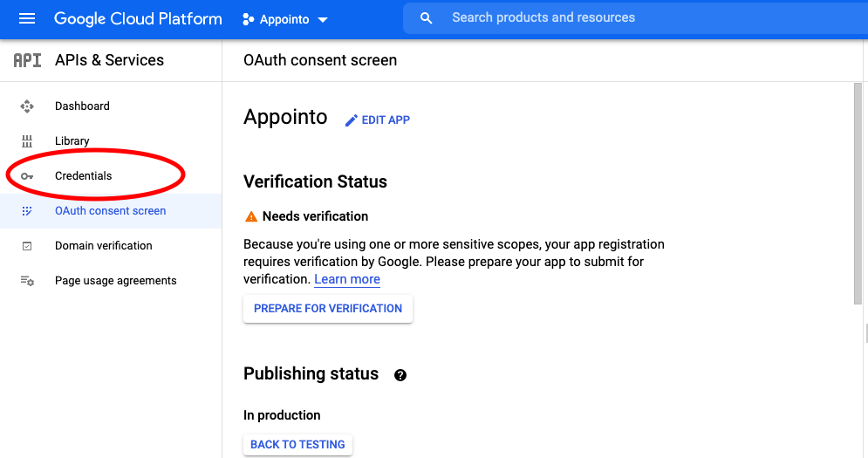Image resolution: width=868 pixels, height=458 pixels.
Task: Open the Library page
Action: tap(72, 141)
